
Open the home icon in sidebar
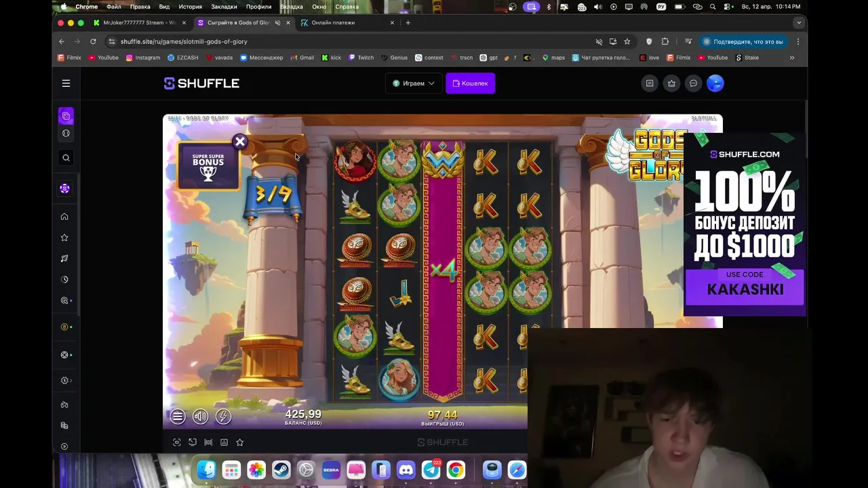coord(64,217)
